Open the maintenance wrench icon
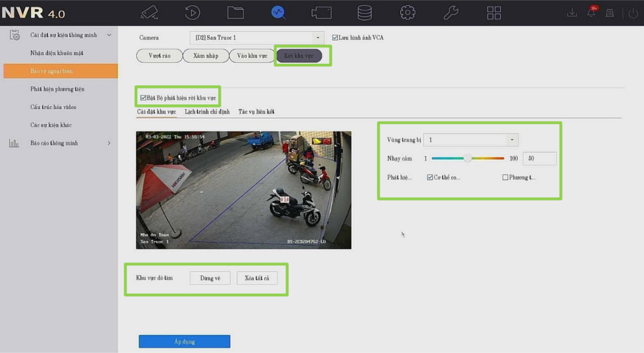The height and width of the screenshot is (353, 644). pos(451,12)
